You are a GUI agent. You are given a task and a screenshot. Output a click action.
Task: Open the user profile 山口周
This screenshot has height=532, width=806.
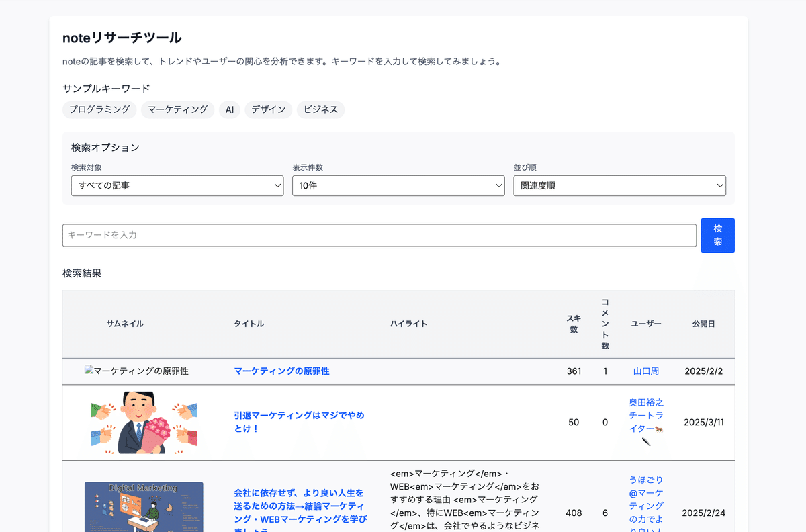[646, 371]
